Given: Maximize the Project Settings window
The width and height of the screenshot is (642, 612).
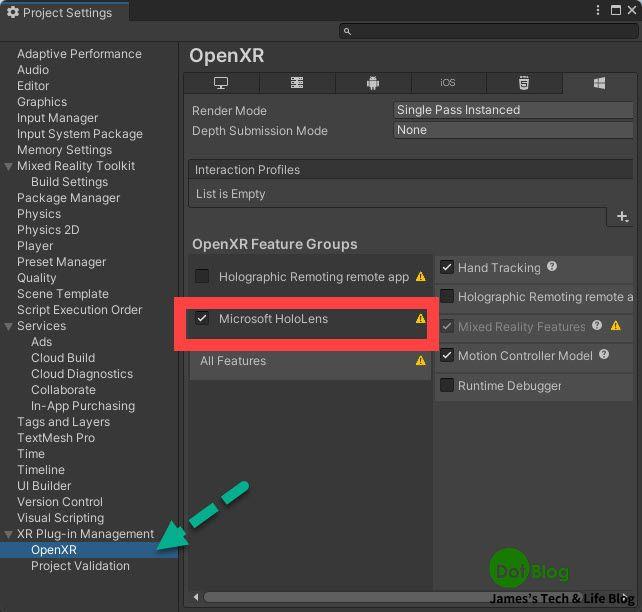Looking at the screenshot, I should pos(615,10).
